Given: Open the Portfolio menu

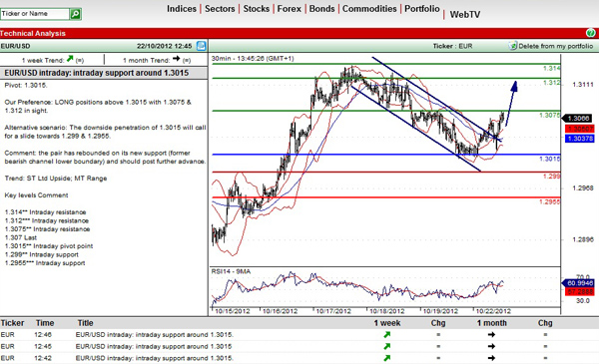Looking at the screenshot, I should (x=422, y=9).
